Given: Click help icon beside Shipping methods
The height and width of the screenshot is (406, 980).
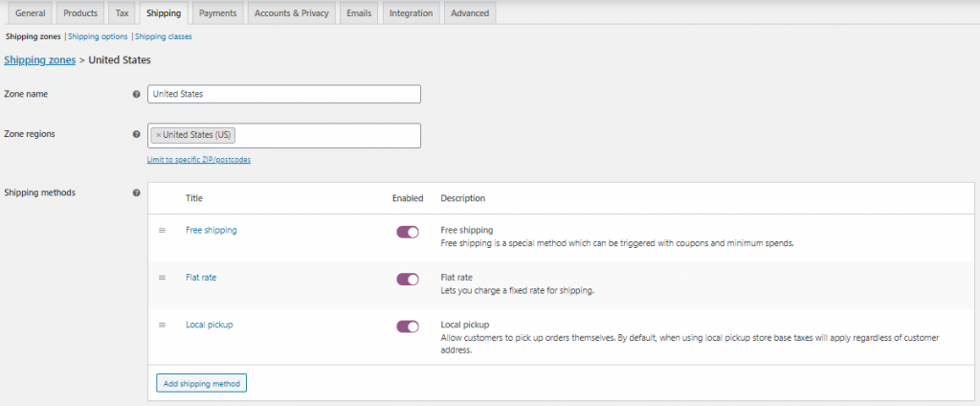Looking at the screenshot, I should click(x=137, y=193).
